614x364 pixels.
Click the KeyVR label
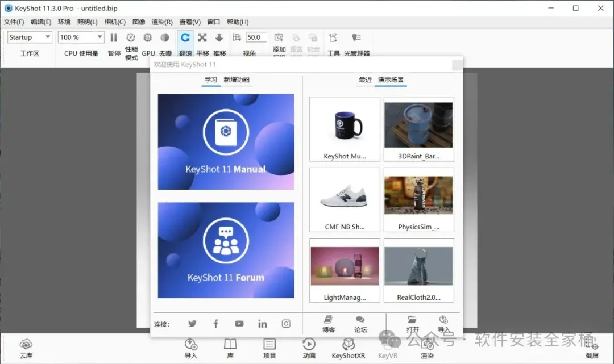tap(388, 355)
